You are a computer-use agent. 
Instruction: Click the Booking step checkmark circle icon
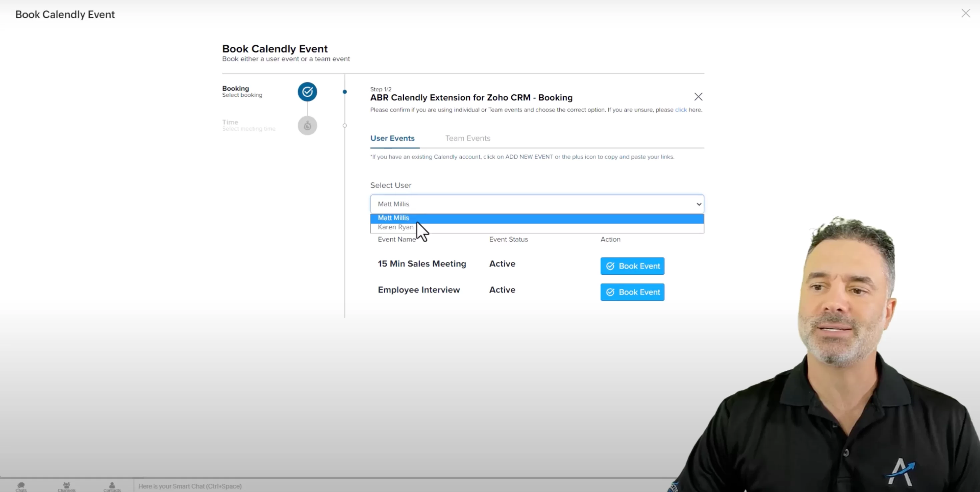(307, 92)
